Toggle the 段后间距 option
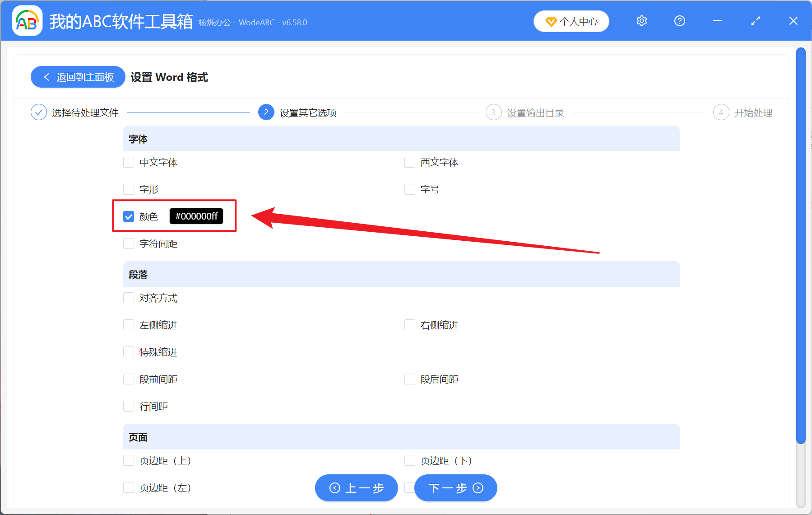The width and height of the screenshot is (812, 515). point(409,379)
